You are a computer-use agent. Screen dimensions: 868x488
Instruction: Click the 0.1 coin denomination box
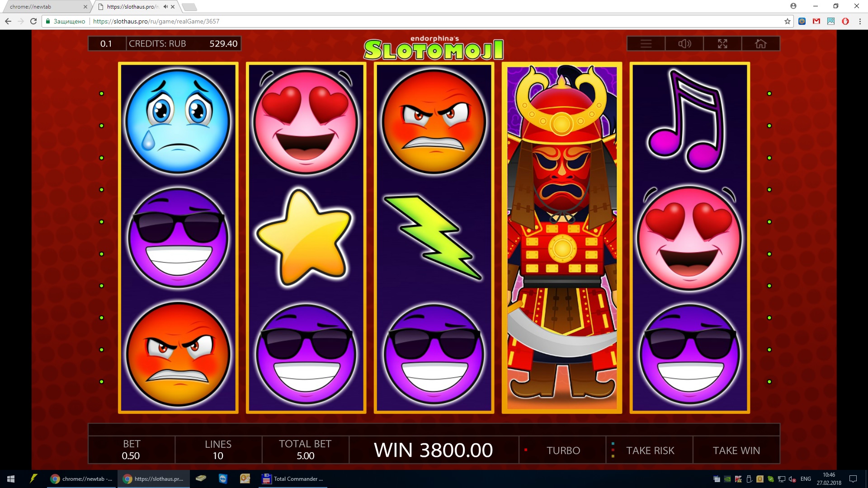[107, 43]
